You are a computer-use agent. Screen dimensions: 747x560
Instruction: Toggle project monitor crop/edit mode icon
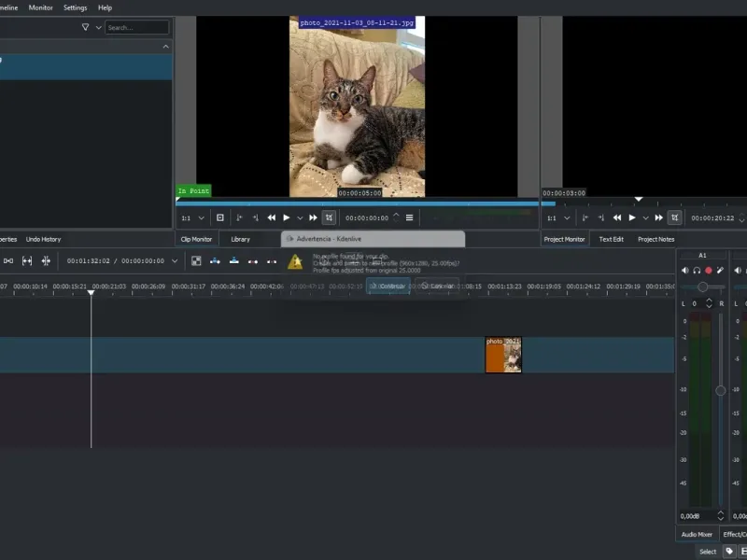[674, 217]
